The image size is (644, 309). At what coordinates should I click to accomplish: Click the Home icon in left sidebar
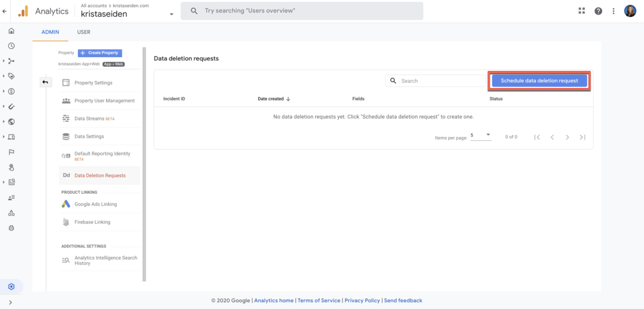point(11,31)
